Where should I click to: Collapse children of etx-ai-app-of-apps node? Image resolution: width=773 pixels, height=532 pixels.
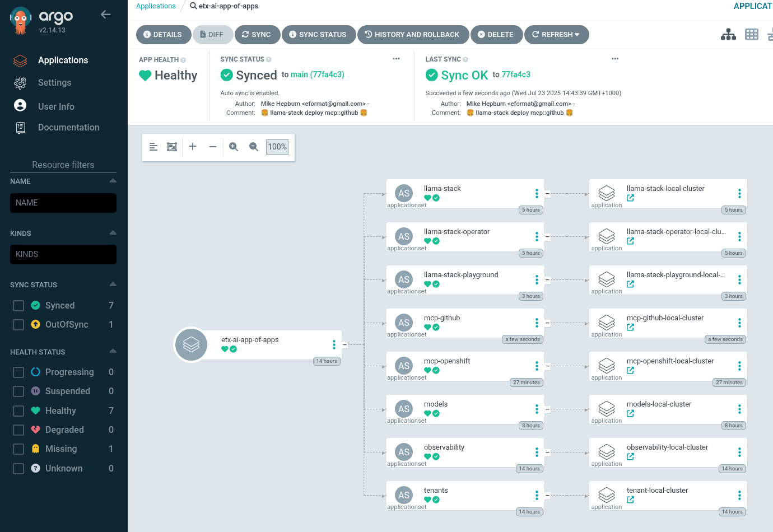pyautogui.click(x=344, y=344)
